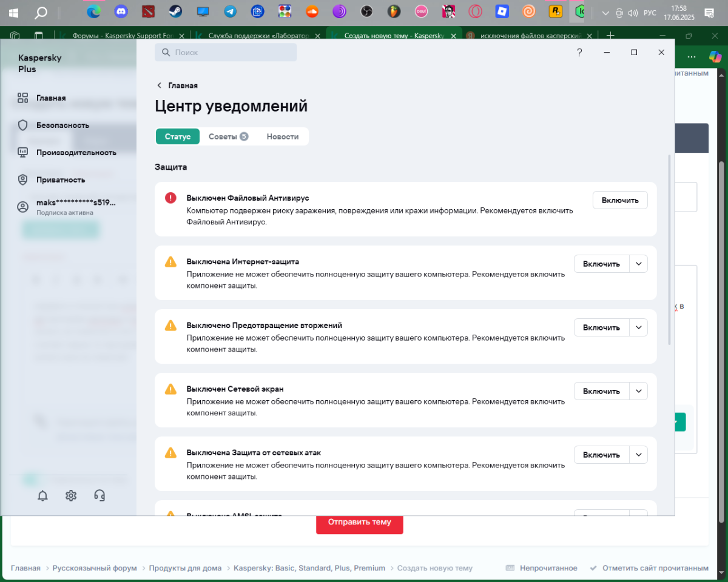
Task: Open the taskbar clock showing 17:58
Action: 679,13
